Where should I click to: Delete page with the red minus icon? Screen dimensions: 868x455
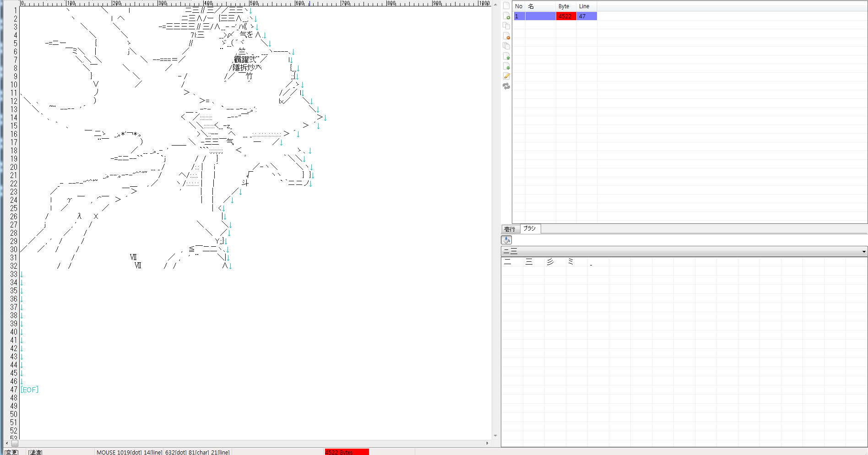(506, 36)
